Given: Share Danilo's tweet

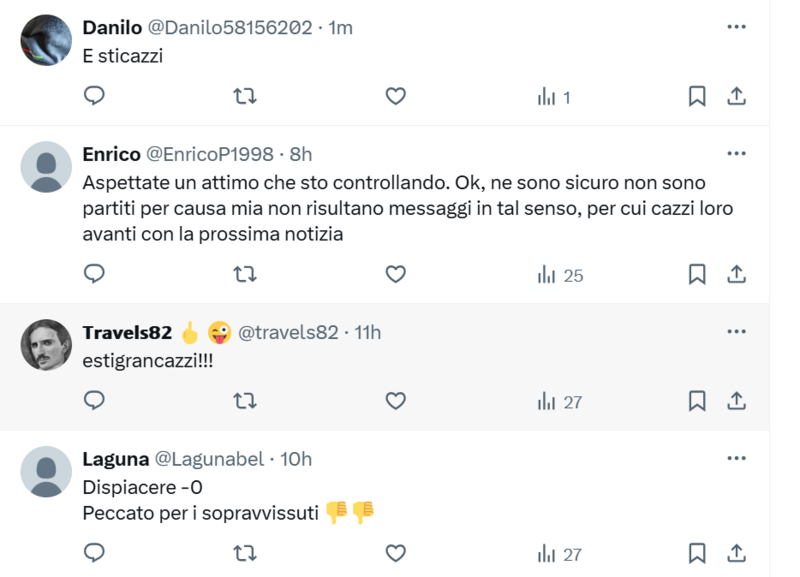Looking at the screenshot, I should 735,97.
